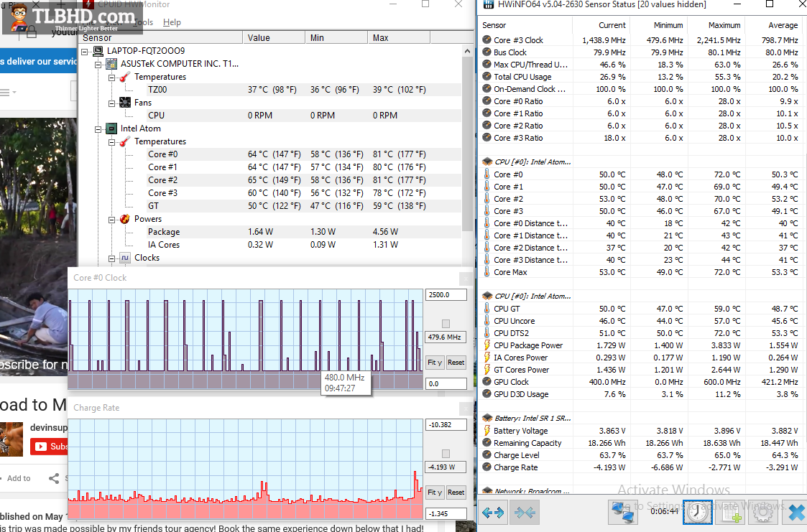Collapse the Powers node

tap(111, 220)
